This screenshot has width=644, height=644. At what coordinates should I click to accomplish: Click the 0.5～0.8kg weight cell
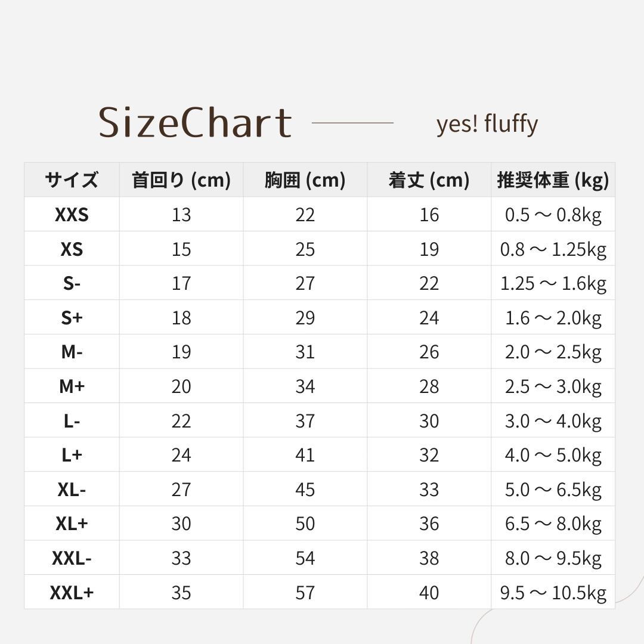(x=553, y=215)
